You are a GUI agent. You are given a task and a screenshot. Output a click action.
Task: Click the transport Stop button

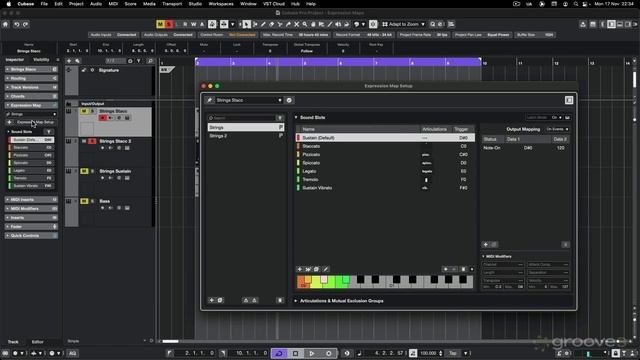296,353
